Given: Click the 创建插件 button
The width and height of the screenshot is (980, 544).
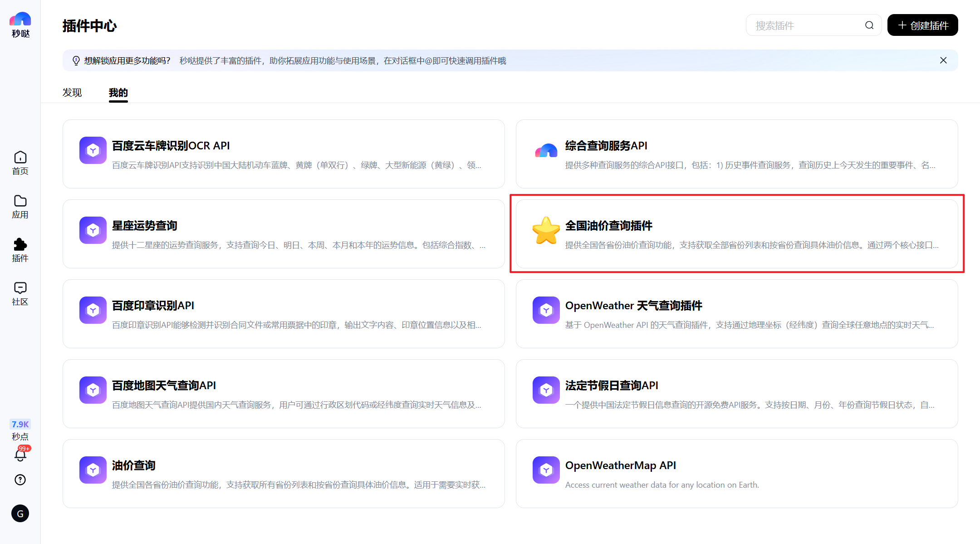Looking at the screenshot, I should pyautogui.click(x=922, y=25).
